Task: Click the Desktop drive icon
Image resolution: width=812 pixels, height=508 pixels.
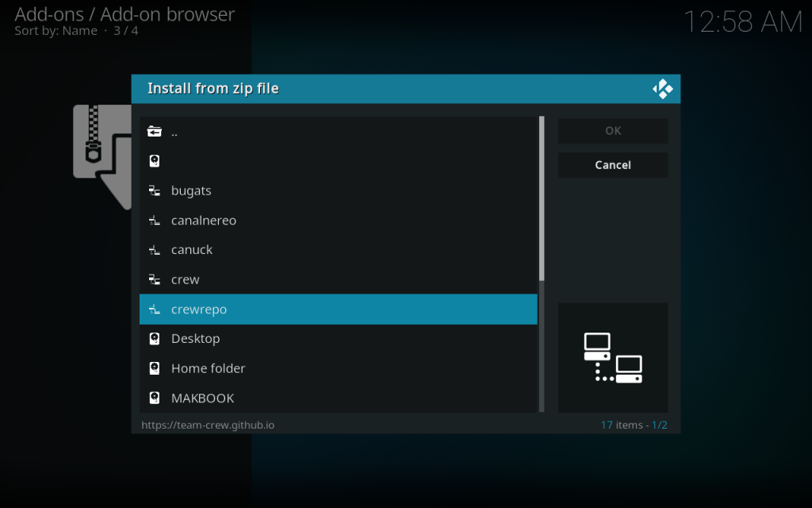Action: tap(155, 339)
